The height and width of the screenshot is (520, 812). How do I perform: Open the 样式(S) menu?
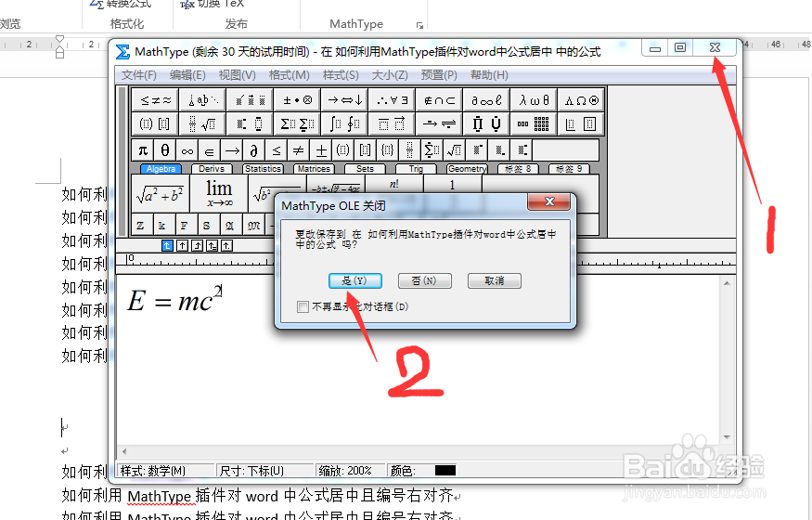click(341, 75)
